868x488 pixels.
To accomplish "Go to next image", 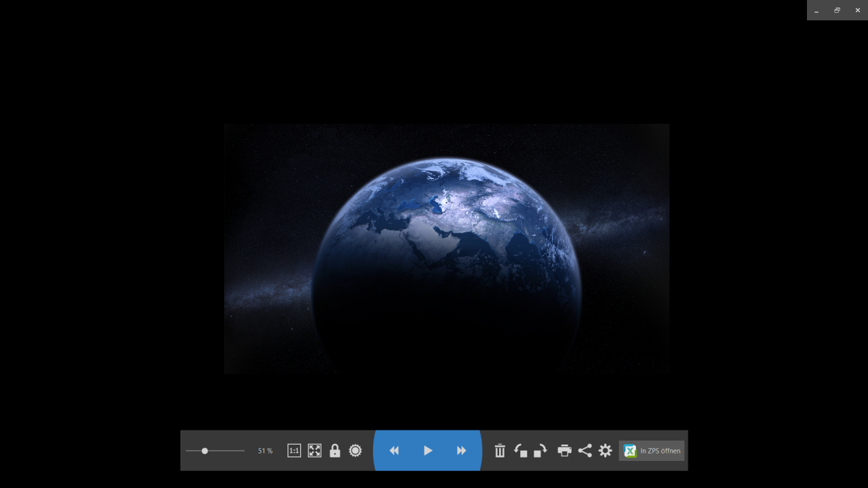I will coord(461,451).
